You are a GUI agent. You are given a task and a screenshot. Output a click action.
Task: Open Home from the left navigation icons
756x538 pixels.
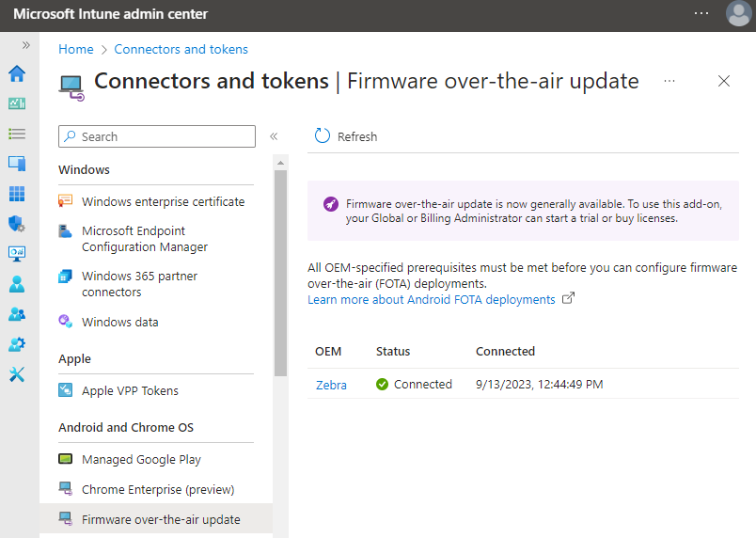(x=17, y=74)
